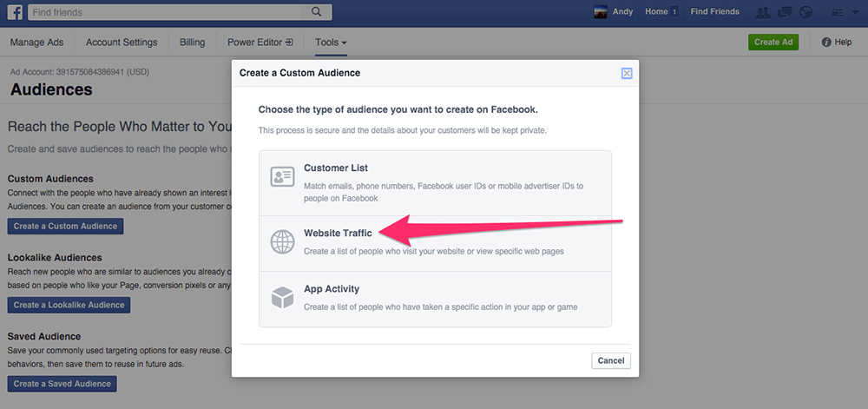Screen dimensions: 868x409
Task: Go to the Billing tab
Action: point(192,43)
